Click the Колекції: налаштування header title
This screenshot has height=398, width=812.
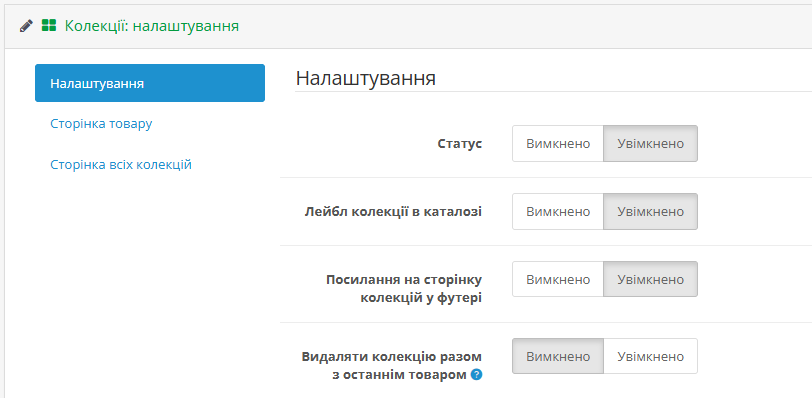pyautogui.click(x=152, y=26)
